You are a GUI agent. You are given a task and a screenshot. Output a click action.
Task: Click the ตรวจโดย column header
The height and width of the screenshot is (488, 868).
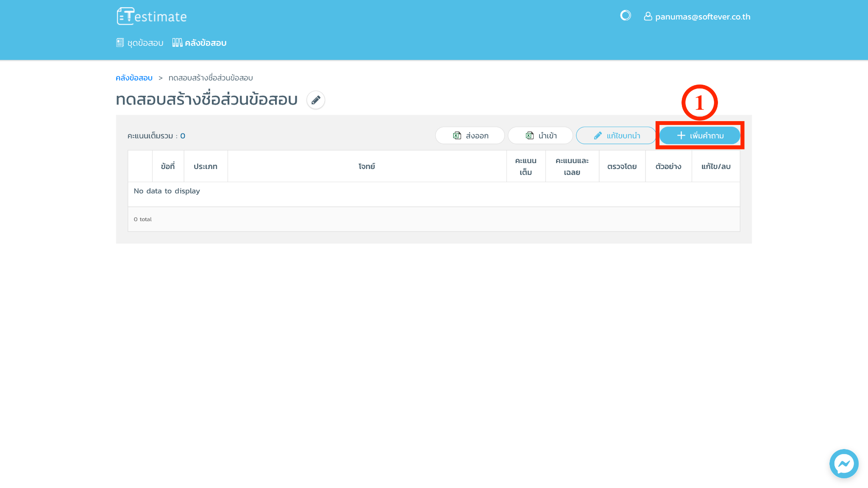pos(622,166)
